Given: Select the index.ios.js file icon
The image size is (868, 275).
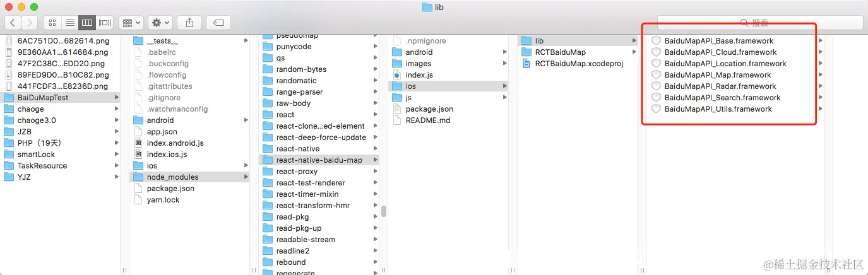Looking at the screenshot, I should [139, 155].
